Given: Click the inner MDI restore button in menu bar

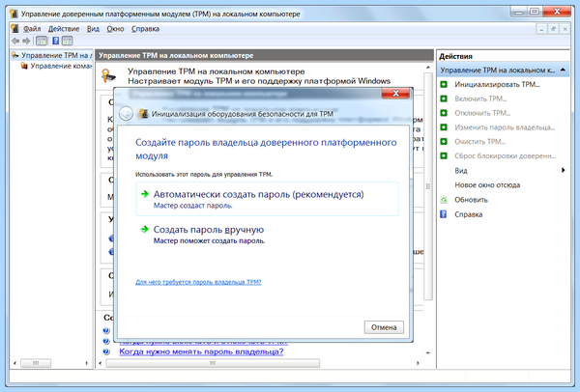Looking at the screenshot, I should [x=553, y=29].
